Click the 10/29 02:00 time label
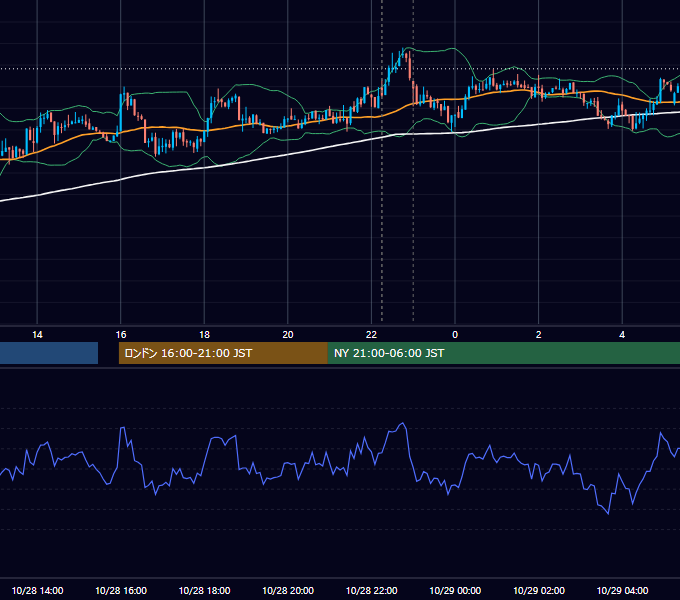Image resolution: width=680 pixels, height=600 pixels. click(x=539, y=590)
